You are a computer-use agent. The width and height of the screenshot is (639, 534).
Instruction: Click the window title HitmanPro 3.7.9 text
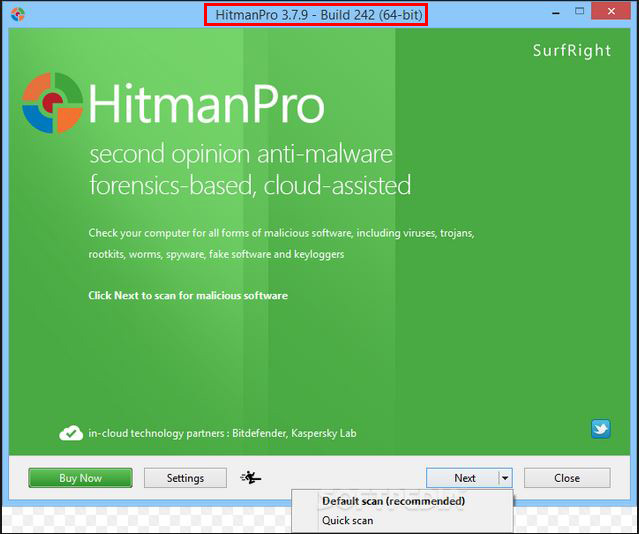pyautogui.click(x=319, y=15)
